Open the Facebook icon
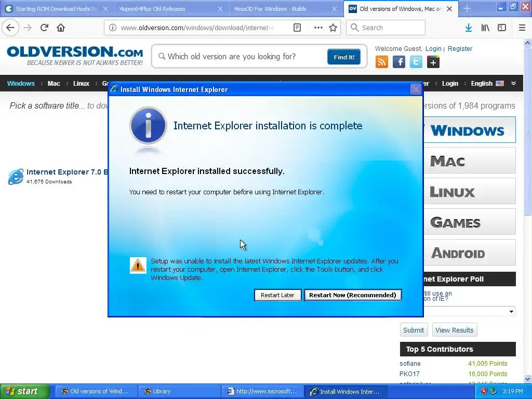532x399 pixels. pos(399,62)
